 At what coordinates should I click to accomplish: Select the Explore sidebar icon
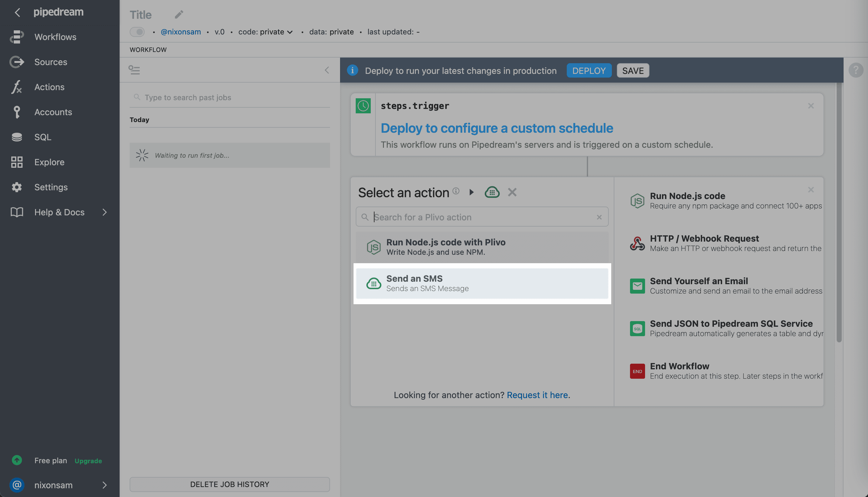pos(16,162)
